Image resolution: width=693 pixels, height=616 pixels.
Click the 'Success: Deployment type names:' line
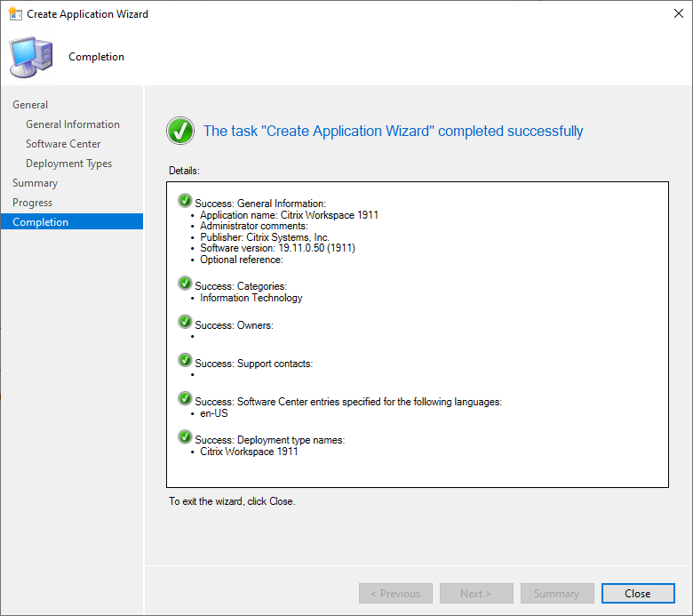coord(269,440)
